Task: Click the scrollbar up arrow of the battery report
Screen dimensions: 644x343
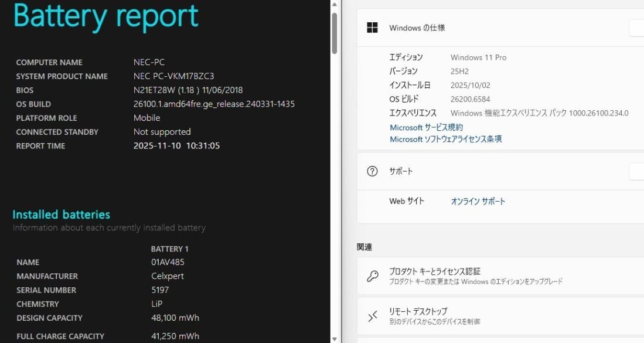Action: [335, 5]
